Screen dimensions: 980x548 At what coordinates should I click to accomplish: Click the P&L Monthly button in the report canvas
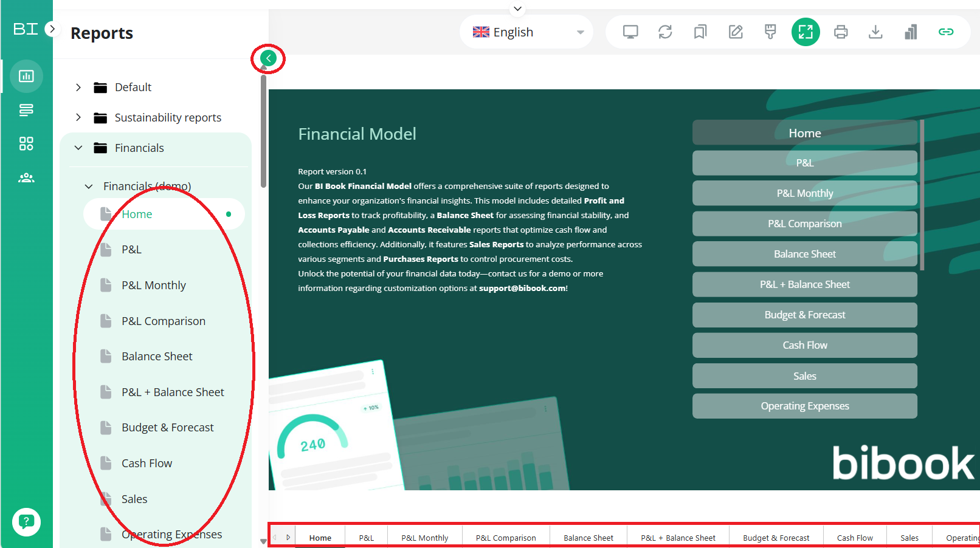(805, 193)
